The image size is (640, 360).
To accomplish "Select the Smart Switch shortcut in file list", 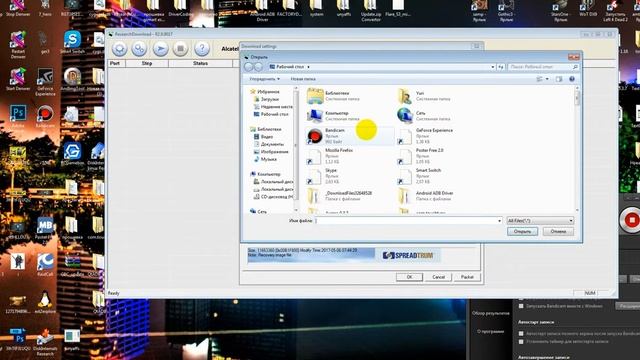I will click(x=420, y=176).
